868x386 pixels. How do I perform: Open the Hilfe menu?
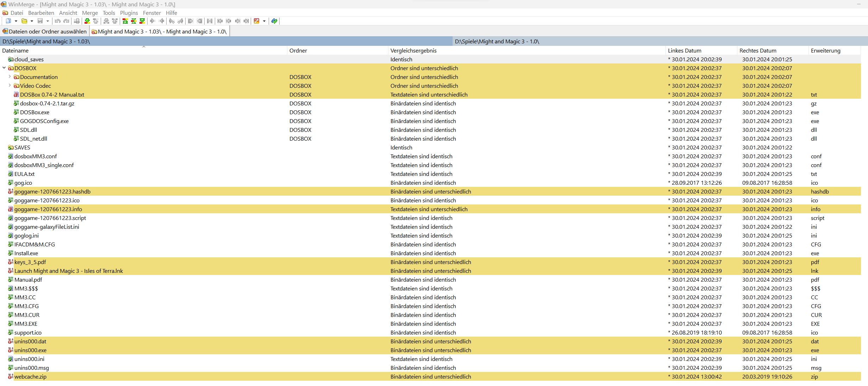coord(171,13)
